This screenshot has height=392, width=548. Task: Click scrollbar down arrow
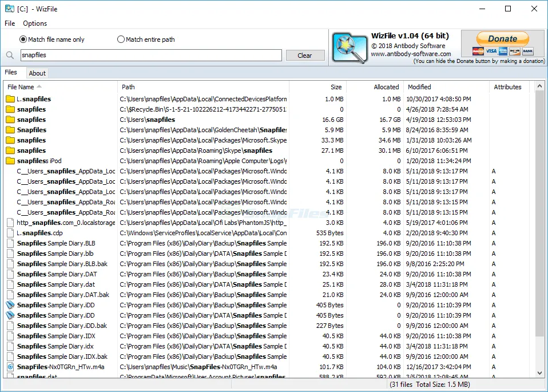[x=539, y=373]
